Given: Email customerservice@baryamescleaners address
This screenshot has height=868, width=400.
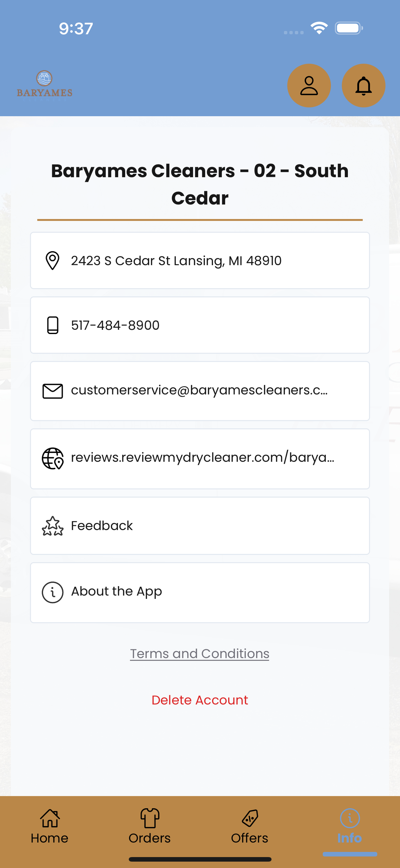Looking at the screenshot, I should [x=200, y=391].
